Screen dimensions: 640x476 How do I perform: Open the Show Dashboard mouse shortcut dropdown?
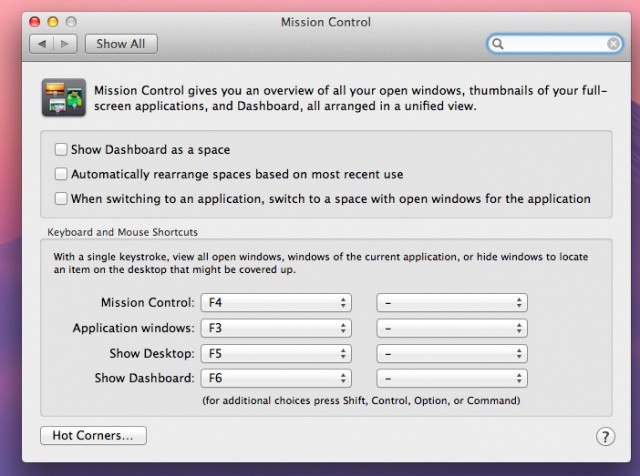pyautogui.click(x=452, y=378)
